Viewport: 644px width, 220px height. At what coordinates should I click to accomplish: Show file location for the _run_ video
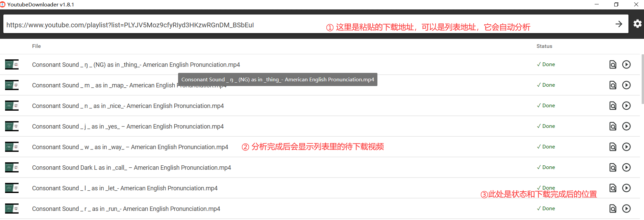613,209
